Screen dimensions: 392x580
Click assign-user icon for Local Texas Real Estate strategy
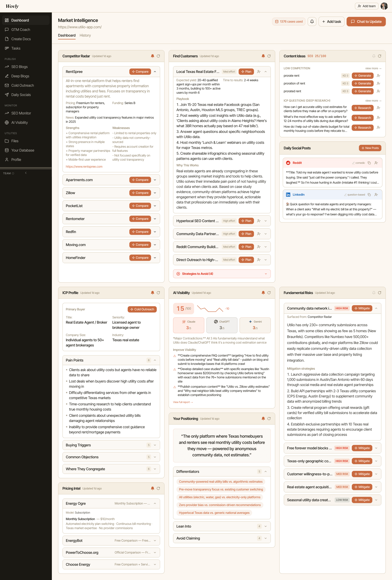(x=259, y=72)
